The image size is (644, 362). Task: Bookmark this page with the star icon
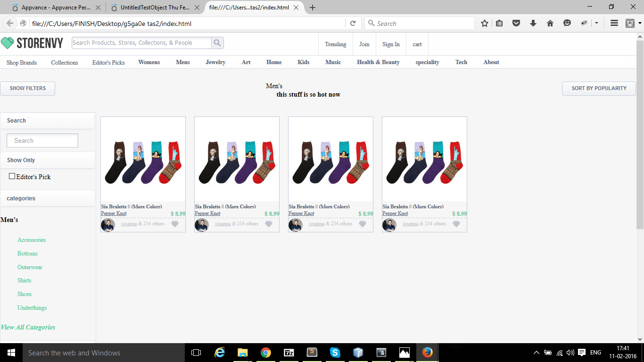click(485, 23)
